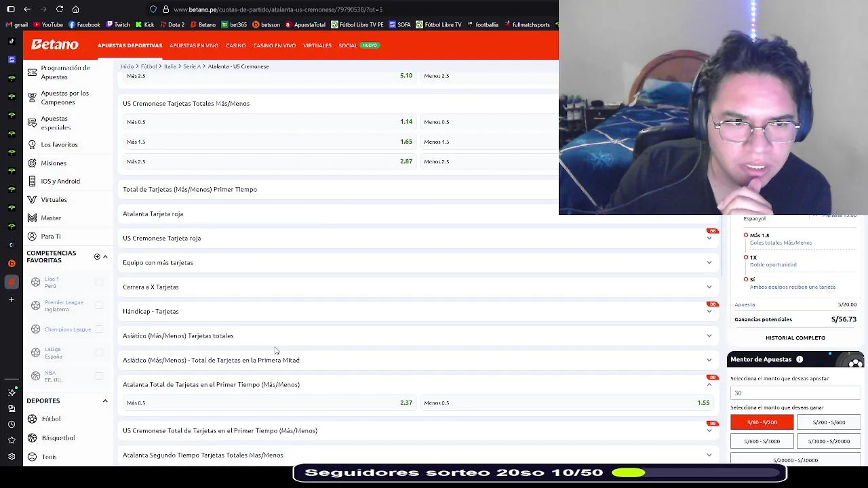Go to Italia breadcrumb
This screenshot has height=488, width=868.
pos(170,66)
